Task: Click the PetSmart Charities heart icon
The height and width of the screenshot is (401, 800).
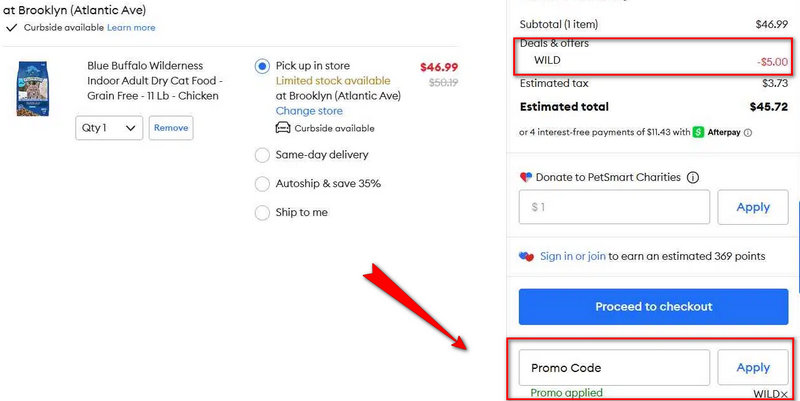Action: pos(526,177)
